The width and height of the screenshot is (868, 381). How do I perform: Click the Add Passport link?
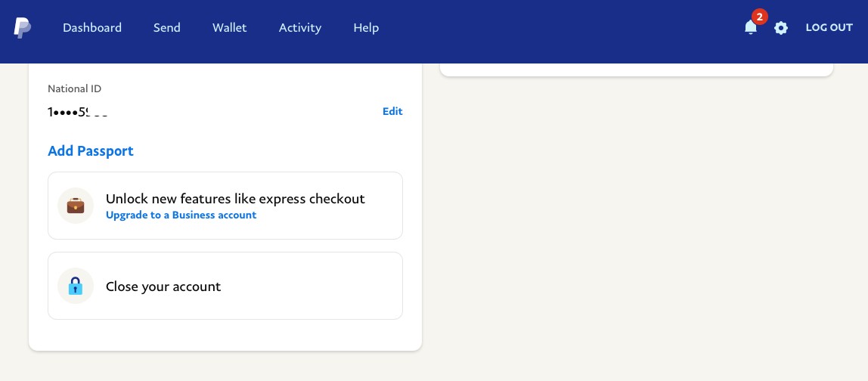point(91,150)
